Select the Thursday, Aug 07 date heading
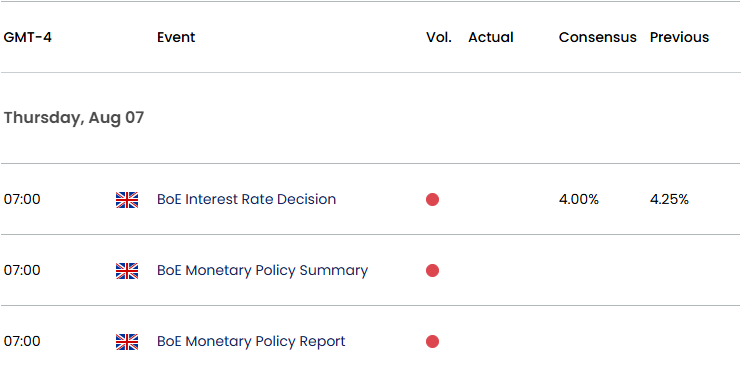This screenshot has width=741, height=374. (x=74, y=118)
